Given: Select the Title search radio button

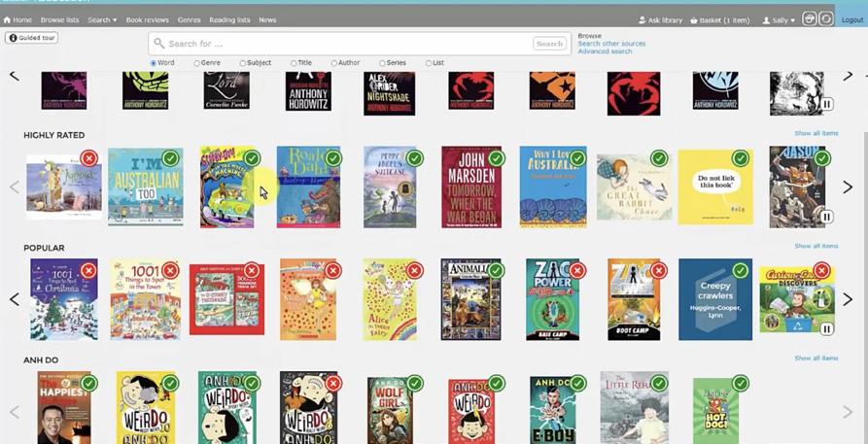Looking at the screenshot, I should pyautogui.click(x=294, y=63).
